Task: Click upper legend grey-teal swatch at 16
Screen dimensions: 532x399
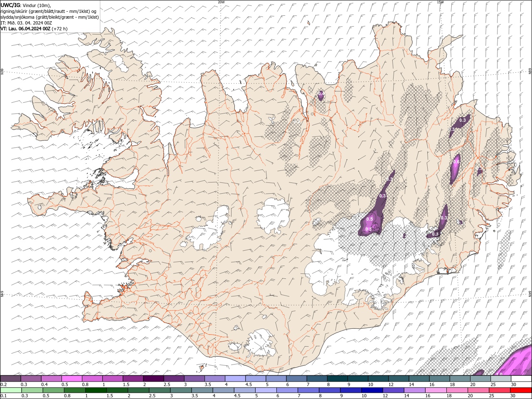Action: (x=439, y=379)
